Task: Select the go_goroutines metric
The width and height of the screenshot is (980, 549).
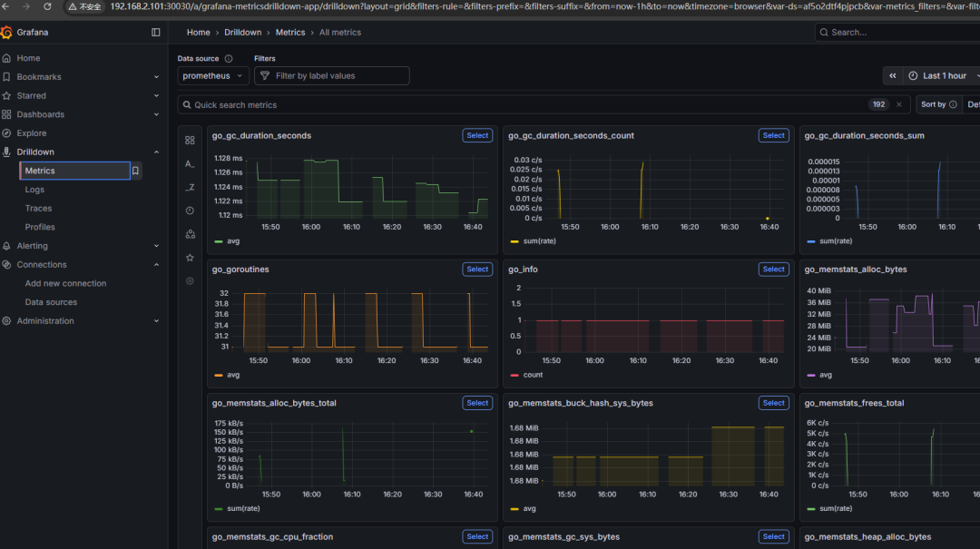Action: point(477,270)
